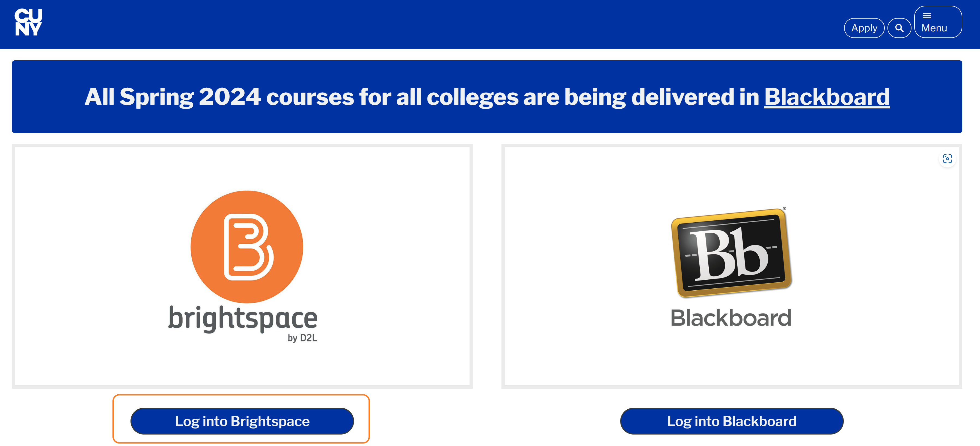Follow the underlined Blackboard link in the banner
Screen dimensions: 980x446
827,97
